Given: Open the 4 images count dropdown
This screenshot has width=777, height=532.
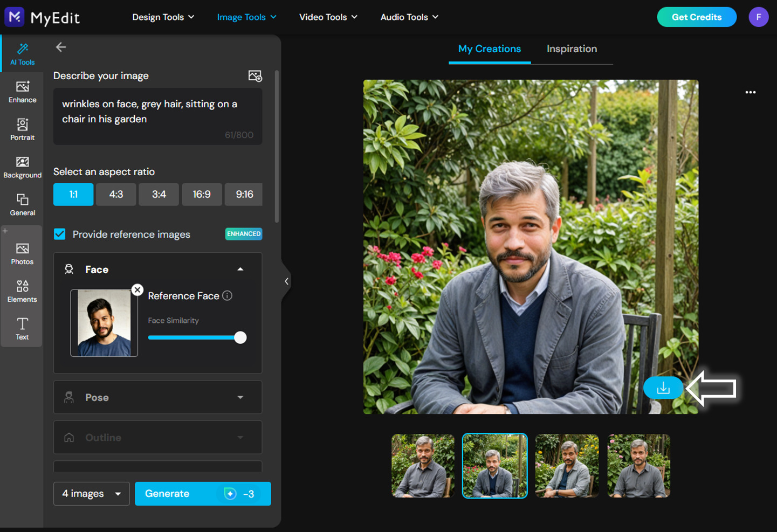Looking at the screenshot, I should pyautogui.click(x=91, y=493).
